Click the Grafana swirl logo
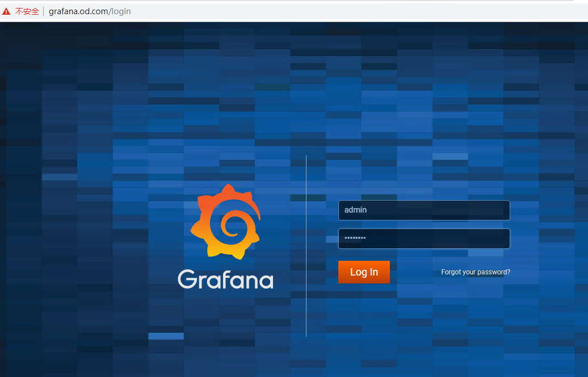This screenshot has height=377, width=588. click(x=225, y=222)
